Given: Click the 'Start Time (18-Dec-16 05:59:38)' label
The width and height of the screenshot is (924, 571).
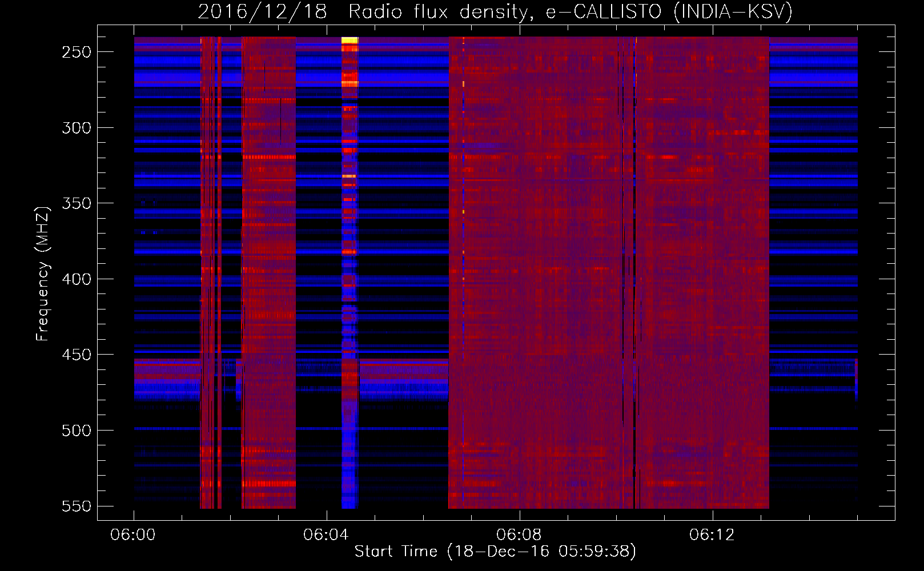Looking at the screenshot, I should pos(495,552).
